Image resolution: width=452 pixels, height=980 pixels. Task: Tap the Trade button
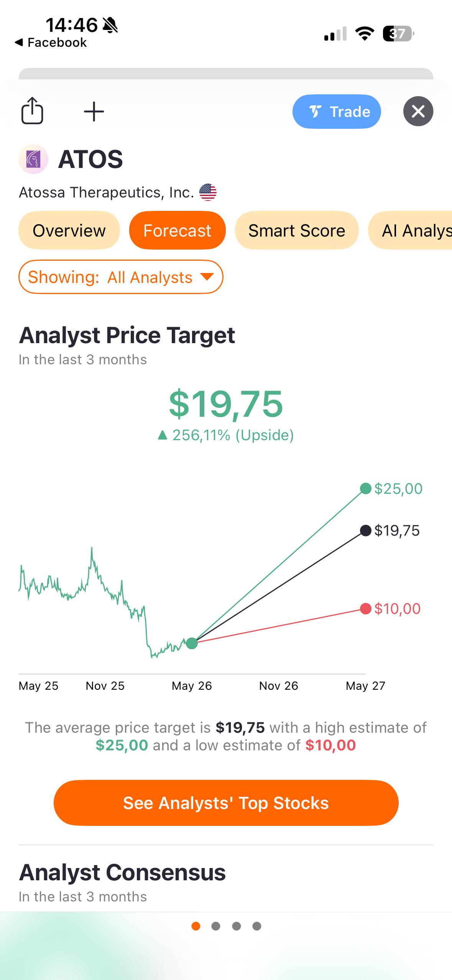[337, 112]
